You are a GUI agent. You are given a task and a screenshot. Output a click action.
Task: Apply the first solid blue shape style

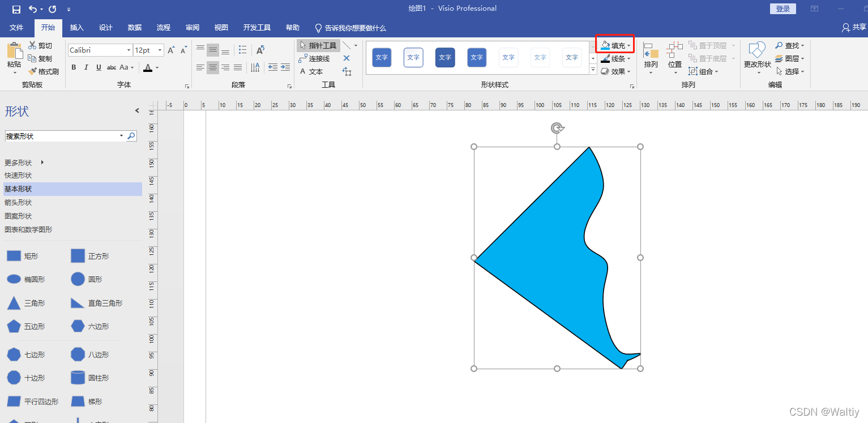coord(382,57)
